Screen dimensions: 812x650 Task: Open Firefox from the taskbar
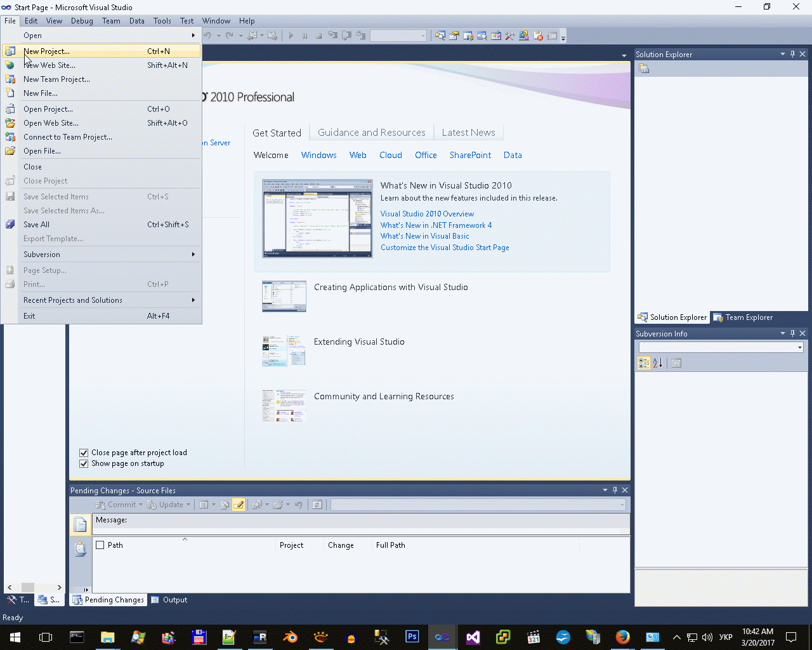click(623, 637)
